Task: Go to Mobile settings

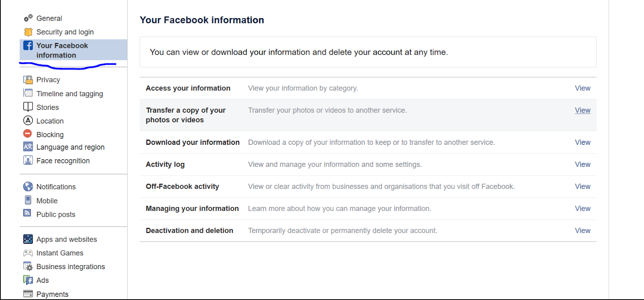Action: coord(47,201)
